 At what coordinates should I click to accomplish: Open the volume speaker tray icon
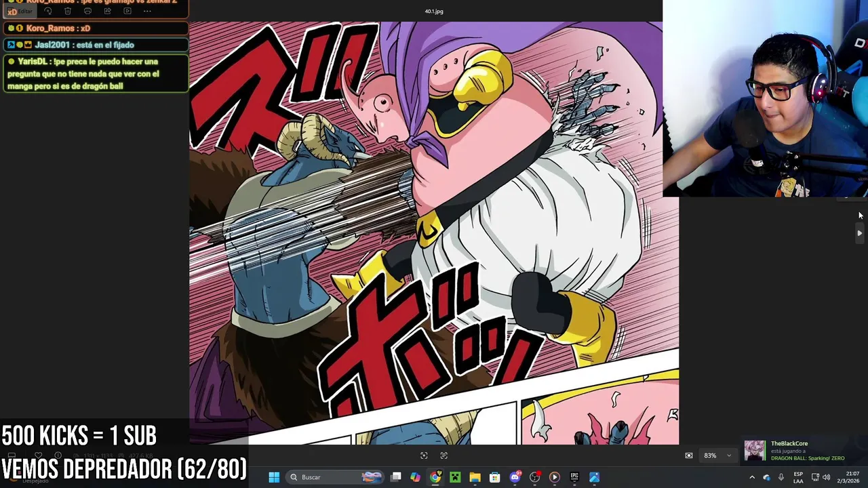[826, 477]
